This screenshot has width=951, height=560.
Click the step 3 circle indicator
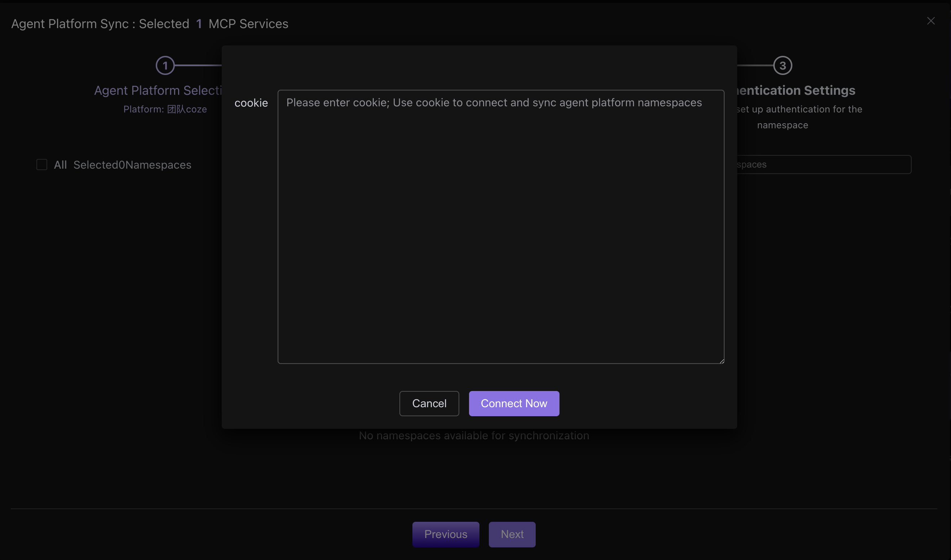(x=782, y=66)
